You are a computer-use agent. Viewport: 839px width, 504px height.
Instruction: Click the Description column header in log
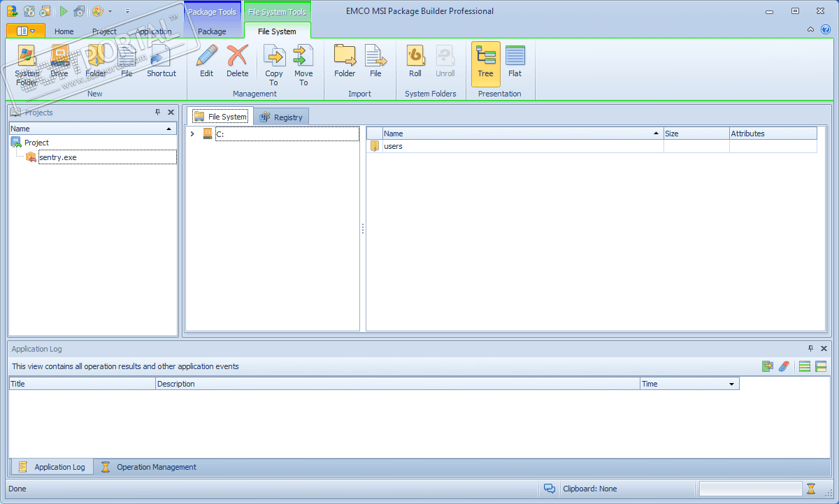pos(397,384)
